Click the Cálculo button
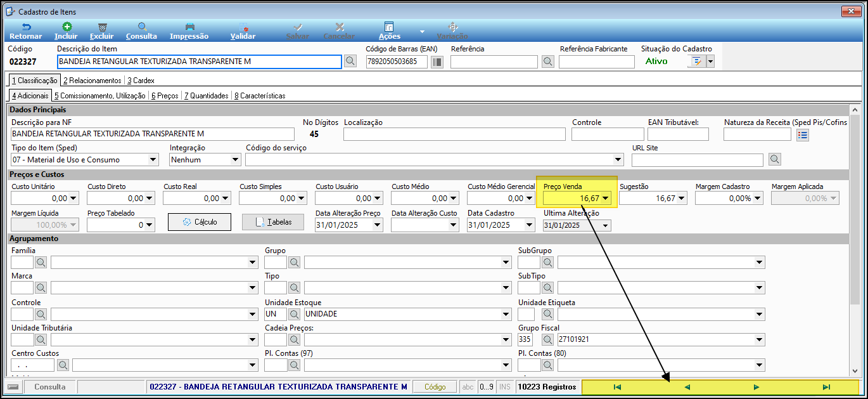This screenshot has width=868, height=399. pos(199,222)
